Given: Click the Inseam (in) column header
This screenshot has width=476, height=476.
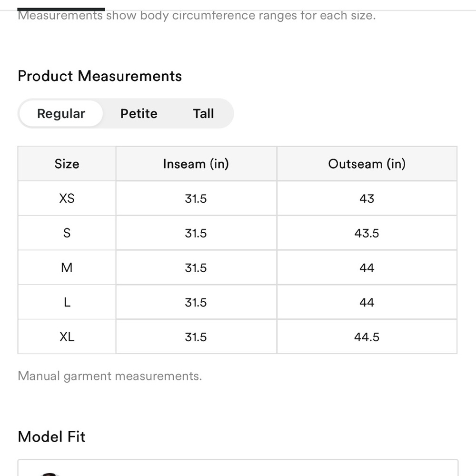Looking at the screenshot, I should click(196, 164).
